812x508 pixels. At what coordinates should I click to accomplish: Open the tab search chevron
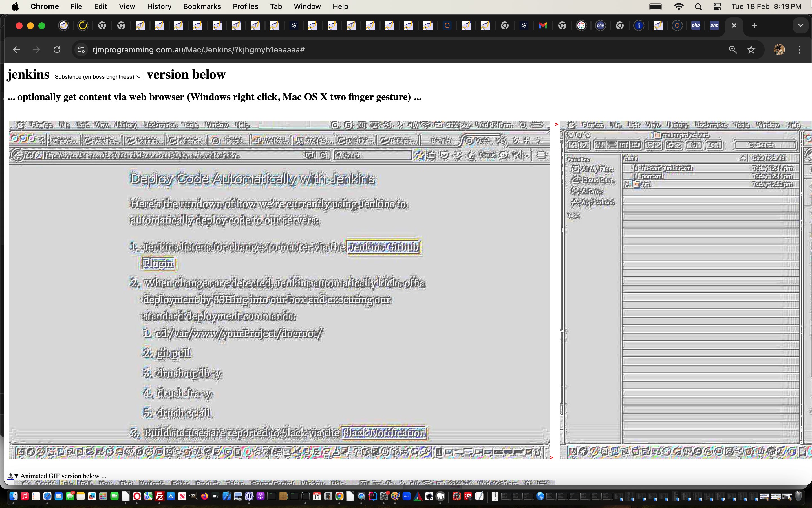click(801, 25)
